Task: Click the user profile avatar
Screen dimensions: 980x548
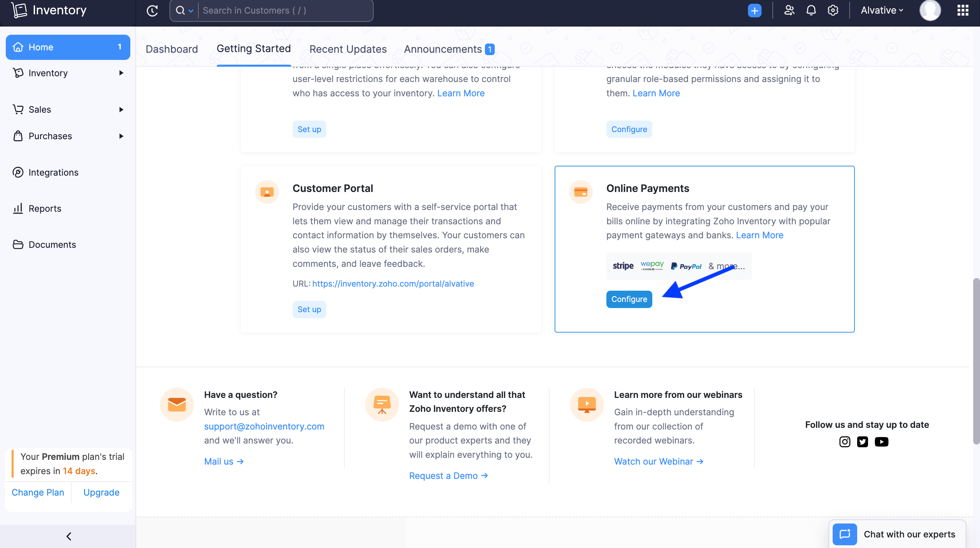Action: (x=930, y=10)
